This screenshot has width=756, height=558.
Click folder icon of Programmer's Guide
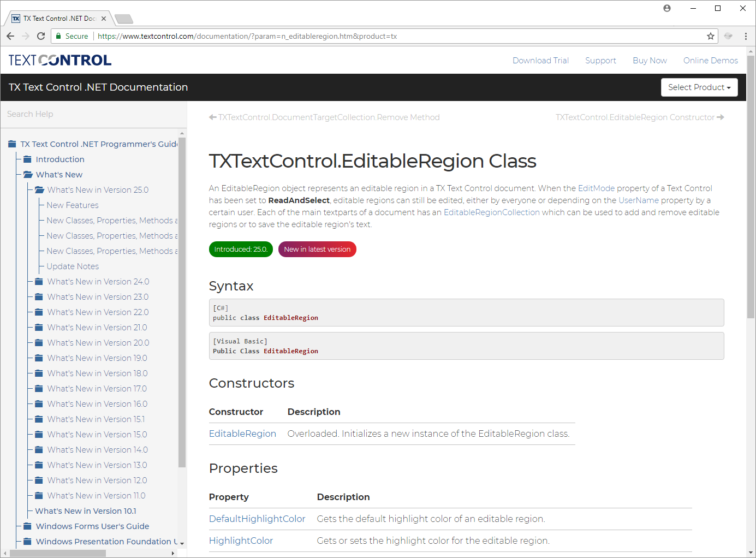[12, 144]
